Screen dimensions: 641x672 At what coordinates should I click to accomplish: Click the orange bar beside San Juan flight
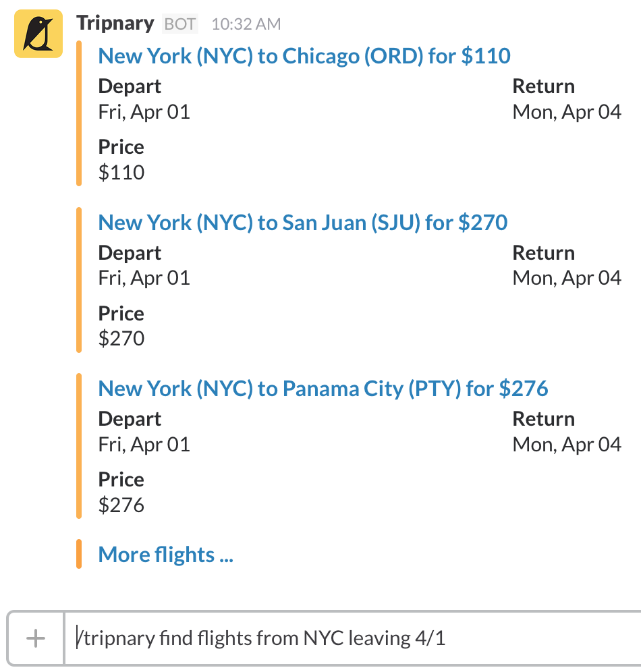[x=79, y=280]
